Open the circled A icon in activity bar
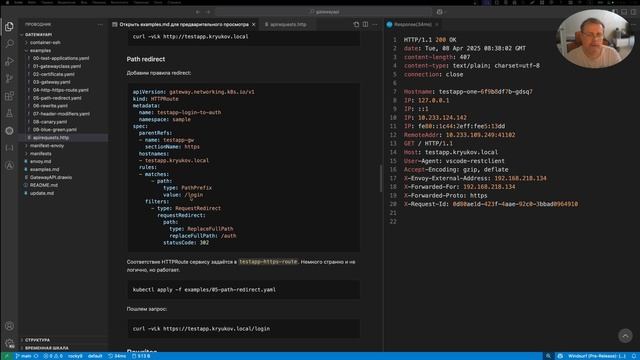 (9, 165)
